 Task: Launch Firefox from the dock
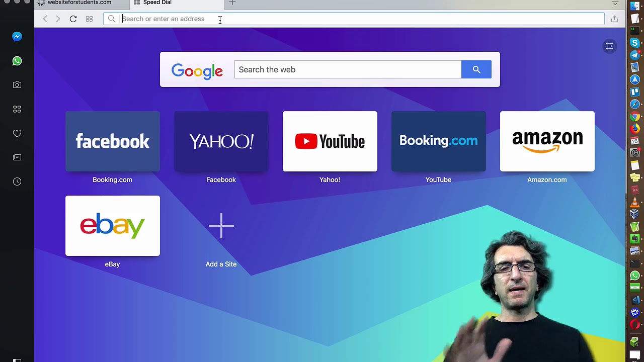[x=635, y=129]
